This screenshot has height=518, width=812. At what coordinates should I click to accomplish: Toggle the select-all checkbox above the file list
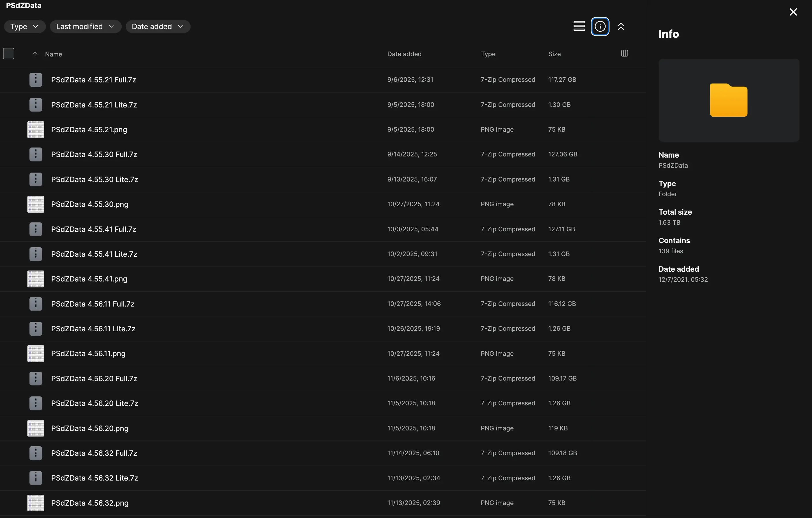[9, 53]
